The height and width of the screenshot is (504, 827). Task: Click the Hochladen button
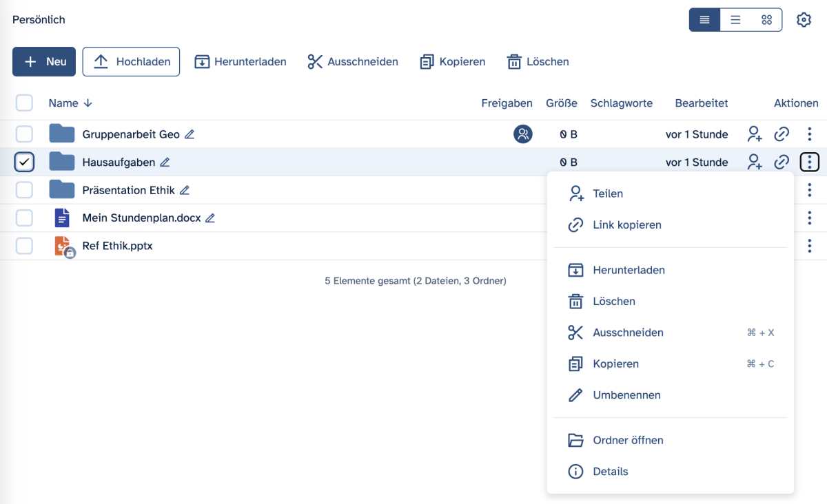(131, 62)
